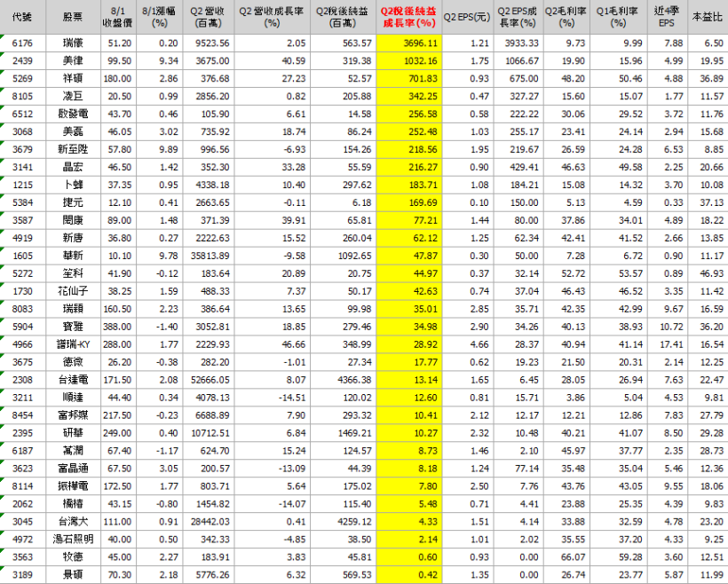Viewport: 728px width, 584px height.
Task: Select stock name cell 順達
Action: tap(73, 398)
